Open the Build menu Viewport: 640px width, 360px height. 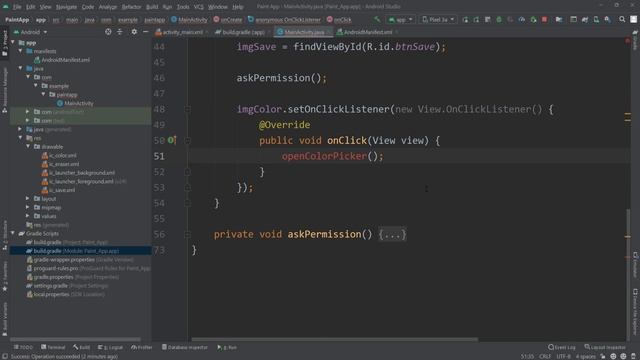tap(152, 7)
